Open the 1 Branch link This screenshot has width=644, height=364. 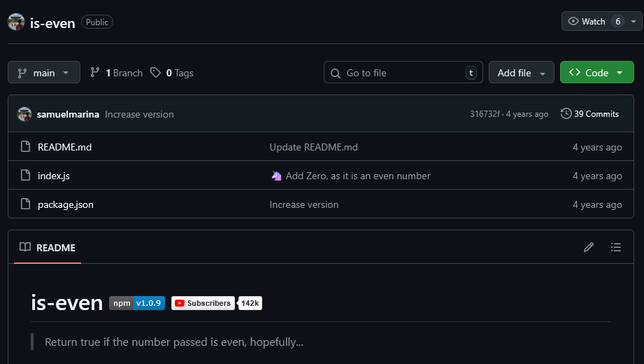pos(117,73)
